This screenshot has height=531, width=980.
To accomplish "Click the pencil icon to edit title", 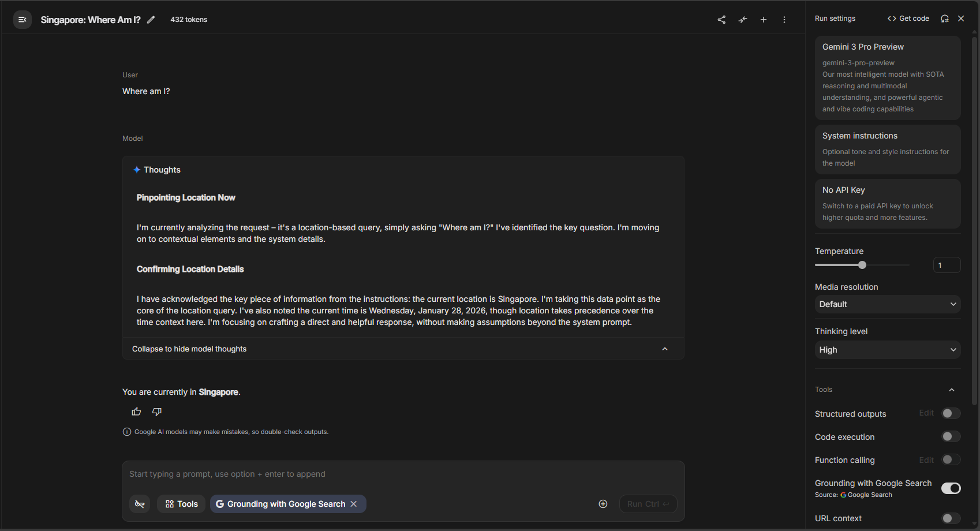I will pos(151,20).
